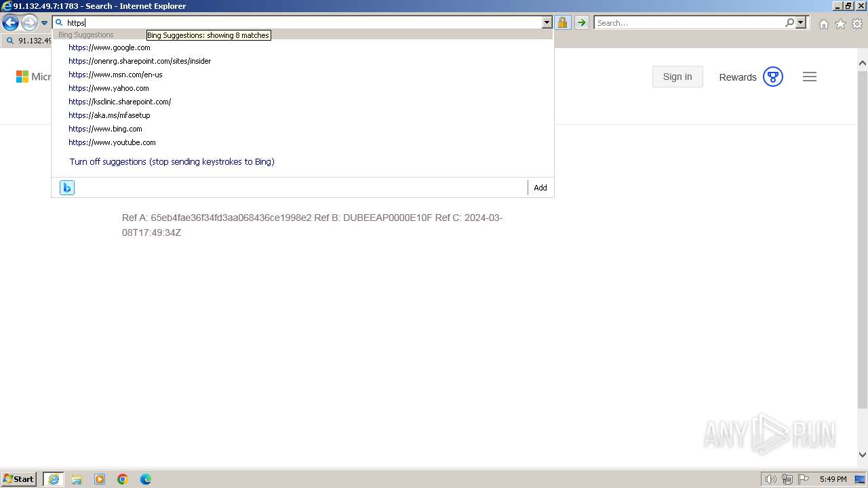Click the address bar containing https
This screenshot has height=488, width=868.
click(302, 22)
